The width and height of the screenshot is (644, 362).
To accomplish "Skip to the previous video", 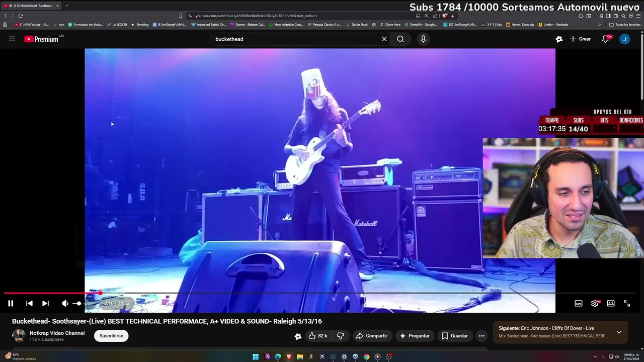I will click(x=29, y=303).
